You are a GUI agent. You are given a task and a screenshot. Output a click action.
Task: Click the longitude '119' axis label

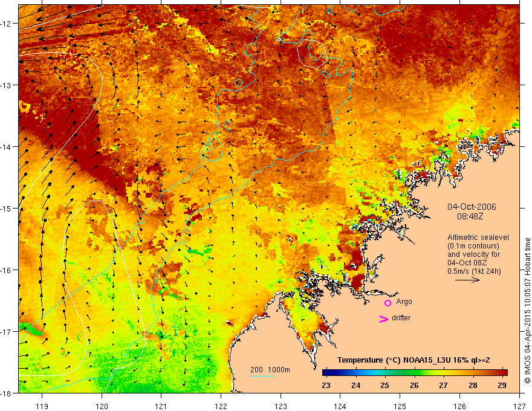[x=42, y=406]
